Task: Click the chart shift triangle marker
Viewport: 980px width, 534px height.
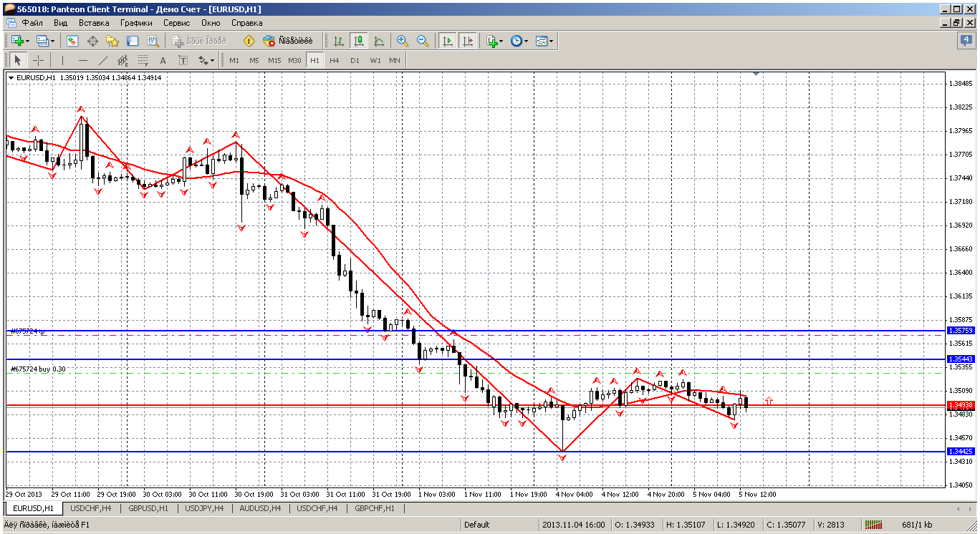Action: (755, 73)
